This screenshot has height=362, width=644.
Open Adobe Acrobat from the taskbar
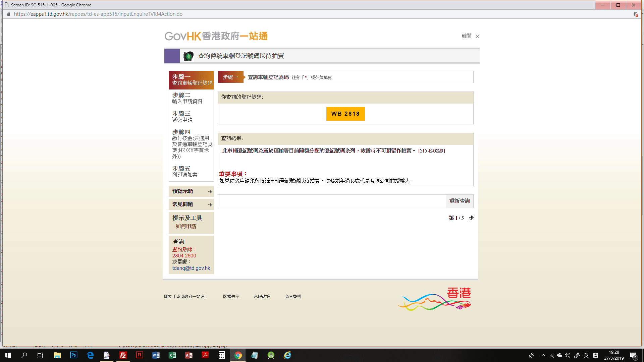[x=205, y=355]
